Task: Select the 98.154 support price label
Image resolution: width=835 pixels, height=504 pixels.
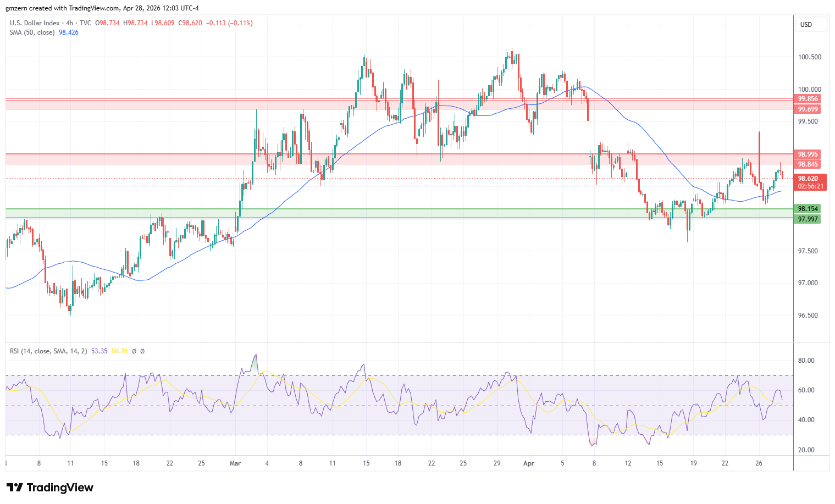Action: (x=808, y=209)
